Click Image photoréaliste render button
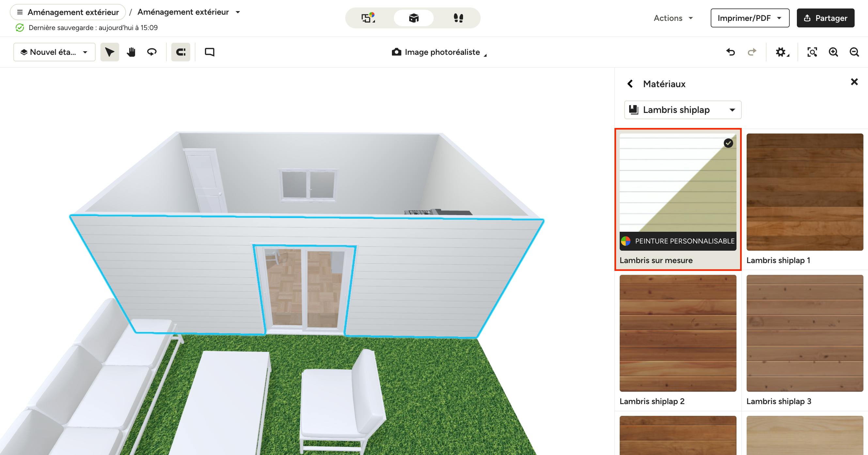 click(439, 52)
